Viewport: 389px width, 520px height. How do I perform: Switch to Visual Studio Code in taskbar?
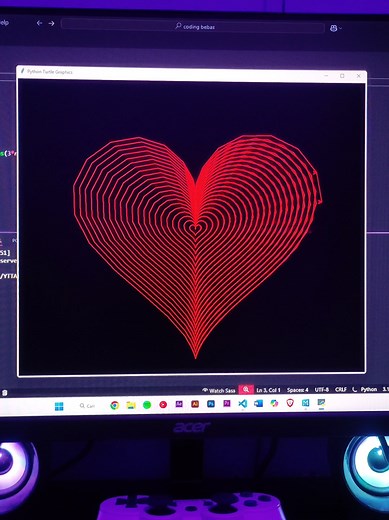[x=243, y=404]
